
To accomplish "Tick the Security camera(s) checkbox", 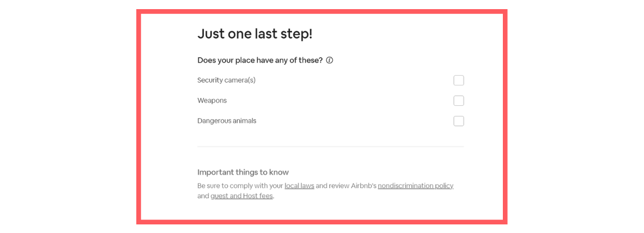I will point(459,81).
